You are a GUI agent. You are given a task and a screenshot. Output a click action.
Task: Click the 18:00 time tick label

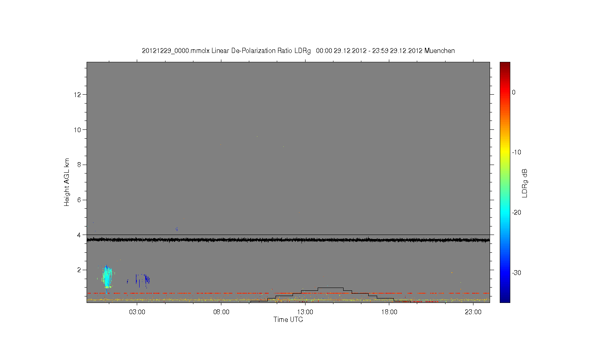pyautogui.click(x=389, y=312)
